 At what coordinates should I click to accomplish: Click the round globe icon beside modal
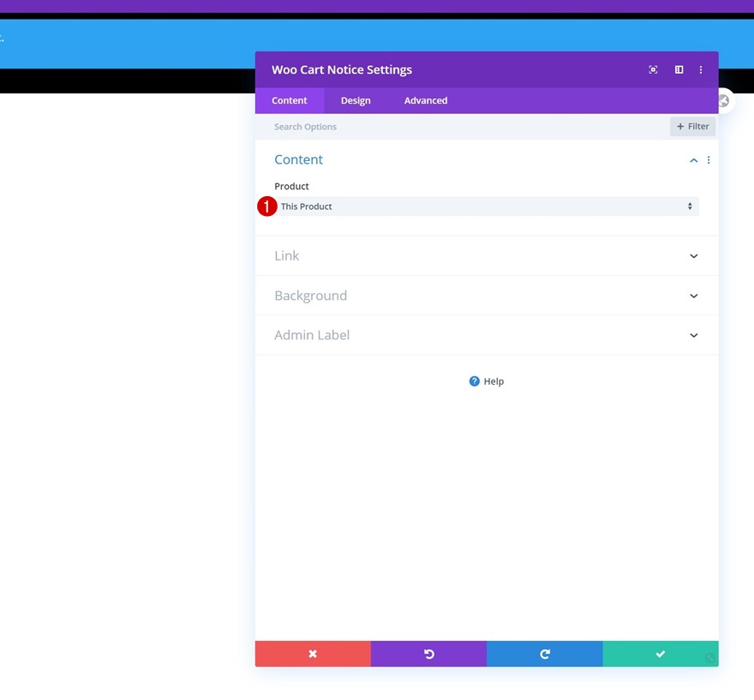point(724,101)
